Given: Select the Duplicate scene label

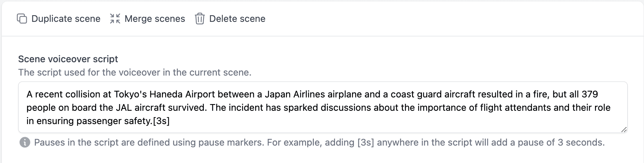Looking at the screenshot, I should (x=66, y=19).
